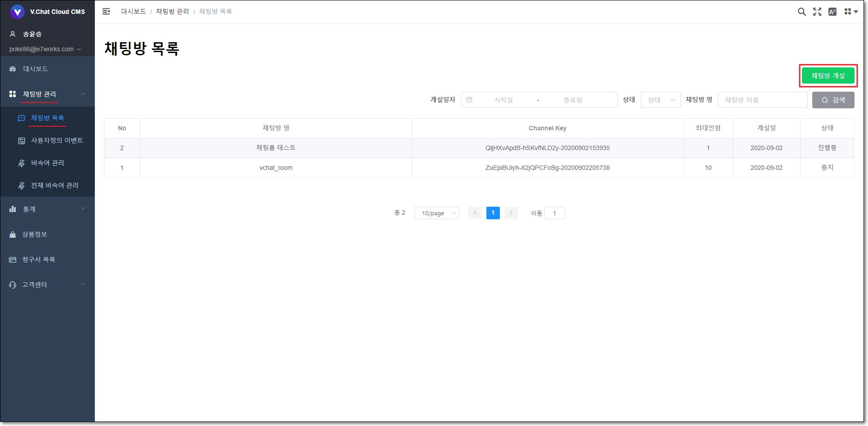This screenshot has width=868, height=426.
Task: Toggle fullscreen mode icon
Action: coord(817,12)
